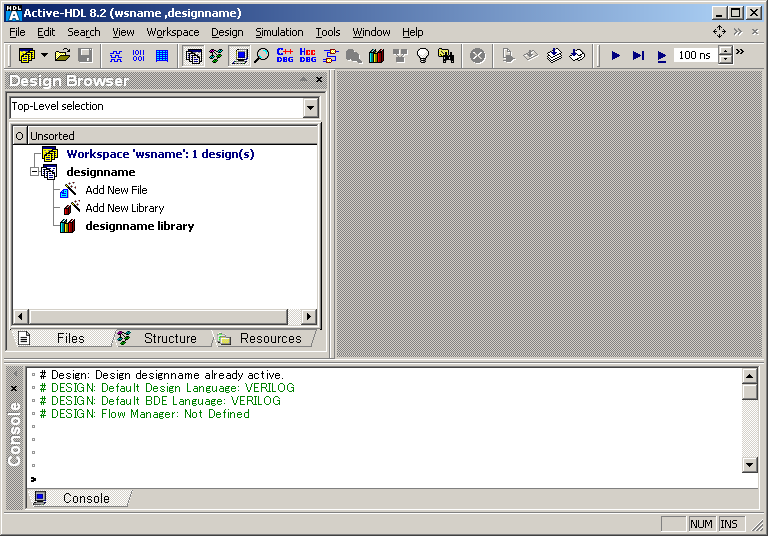Switch to the Structure tab
Viewport: 768px width, 536px height.
[164, 338]
